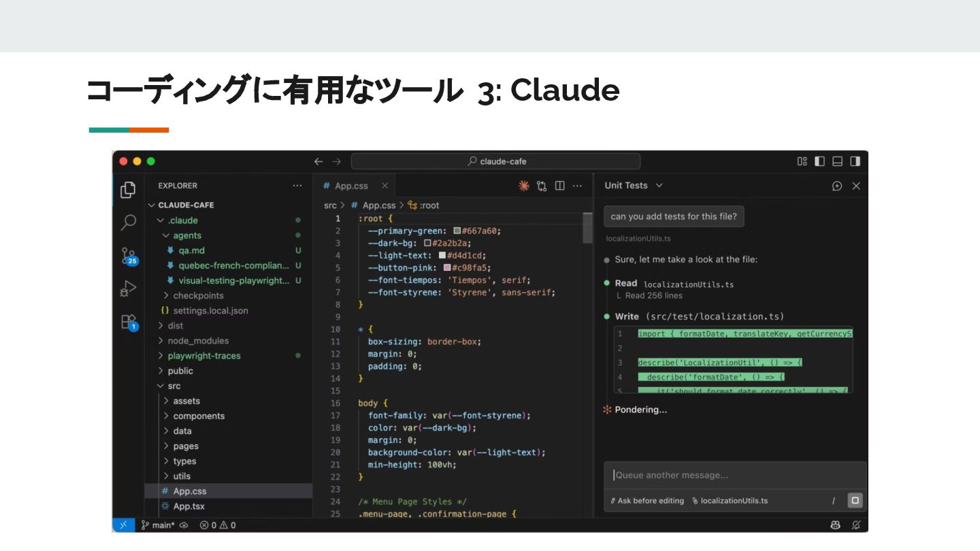Open the Extensions view in activity bar
The height and width of the screenshot is (551, 980).
click(129, 322)
